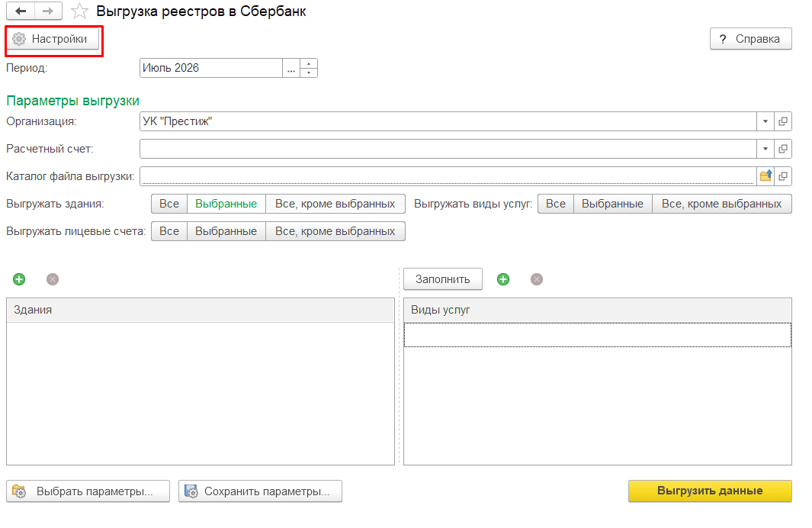
Task: Click the Выгрузить данные button
Action: 710,491
